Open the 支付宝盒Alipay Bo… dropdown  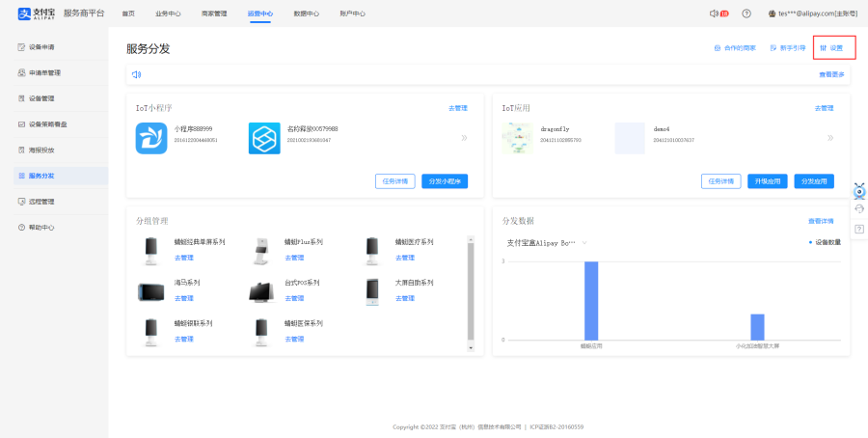pos(547,242)
